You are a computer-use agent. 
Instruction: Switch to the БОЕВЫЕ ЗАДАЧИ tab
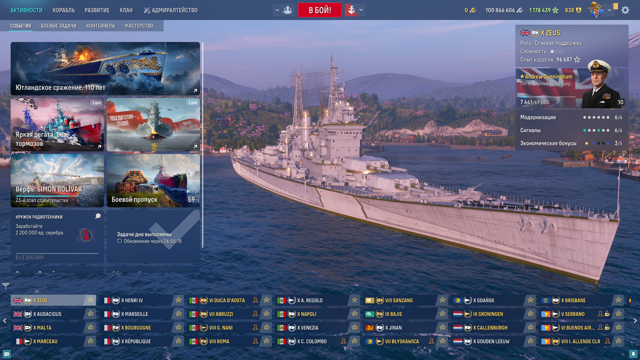[58, 26]
